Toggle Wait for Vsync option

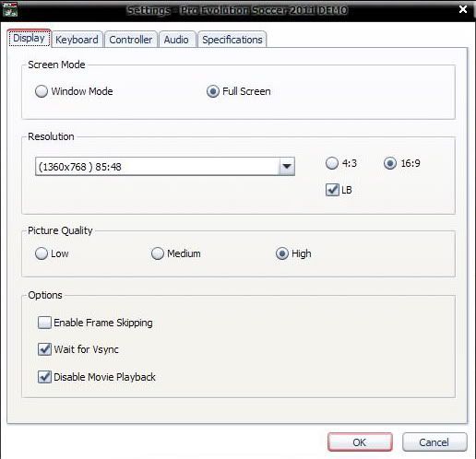click(x=44, y=349)
